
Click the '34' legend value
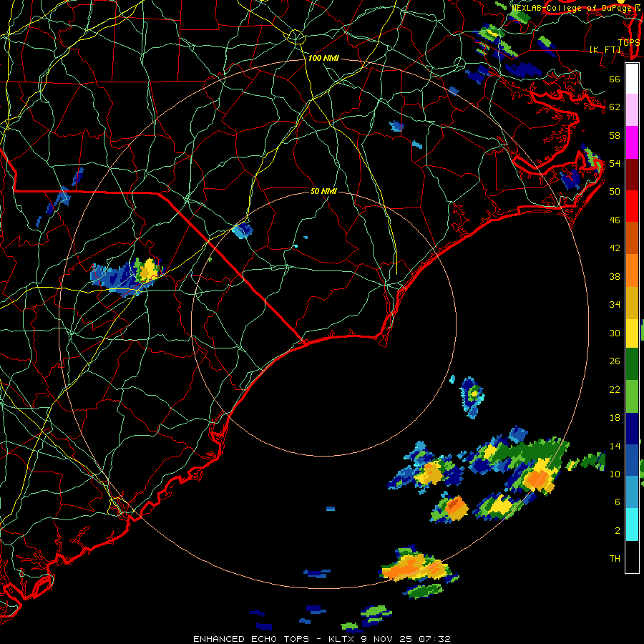pos(615,304)
